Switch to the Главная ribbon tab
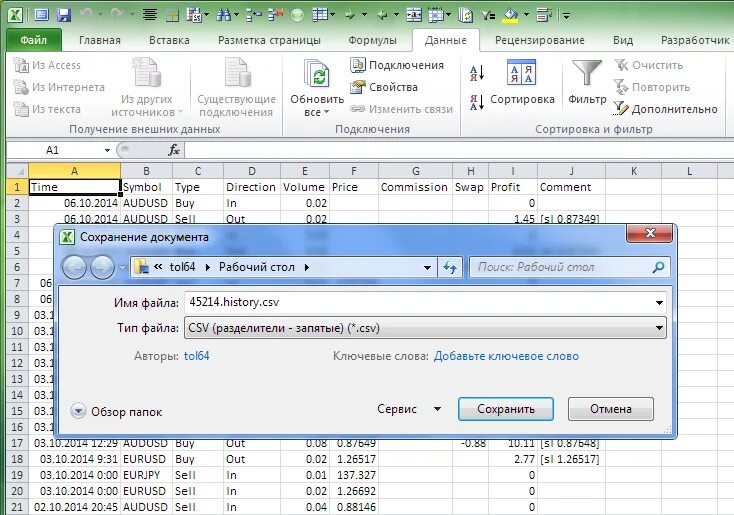This screenshot has width=734, height=515. pyautogui.click(x=100, y=40)
